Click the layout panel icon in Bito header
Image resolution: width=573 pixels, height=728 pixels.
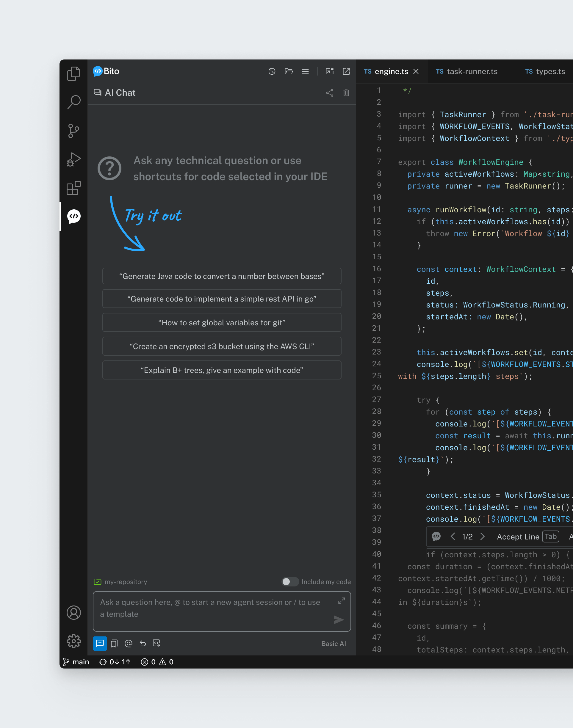pyautogui.click(x=329, y=71)
